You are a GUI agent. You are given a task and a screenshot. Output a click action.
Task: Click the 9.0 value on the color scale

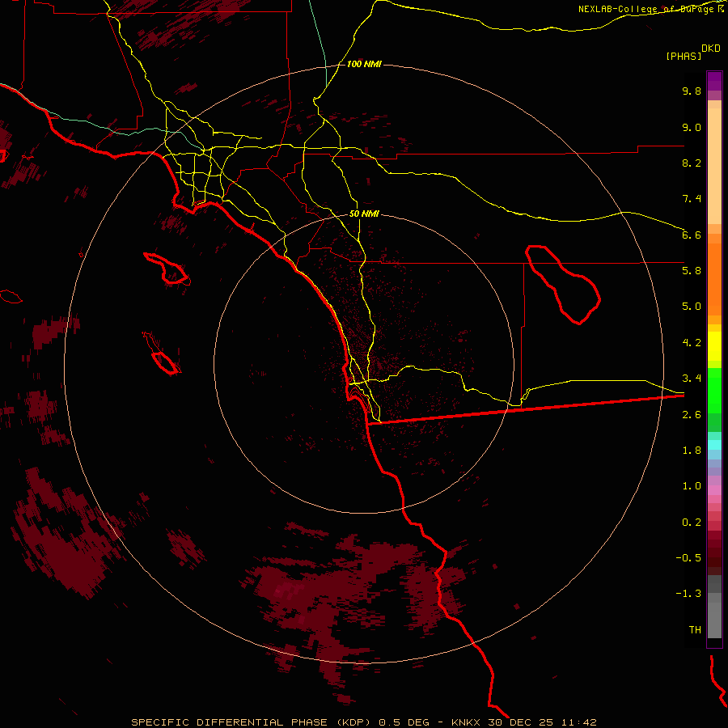(692, 127)
